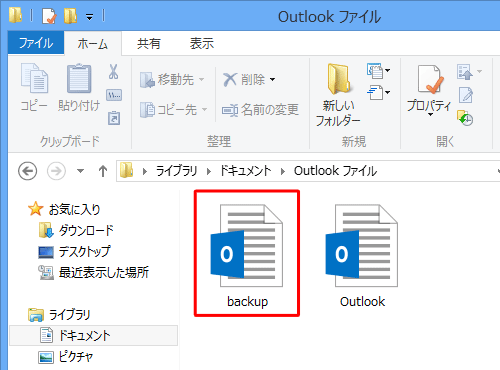This screenshot has width=500, height=370.
Task: Click ドキュメント in the address bar
Action: (245, 171)
